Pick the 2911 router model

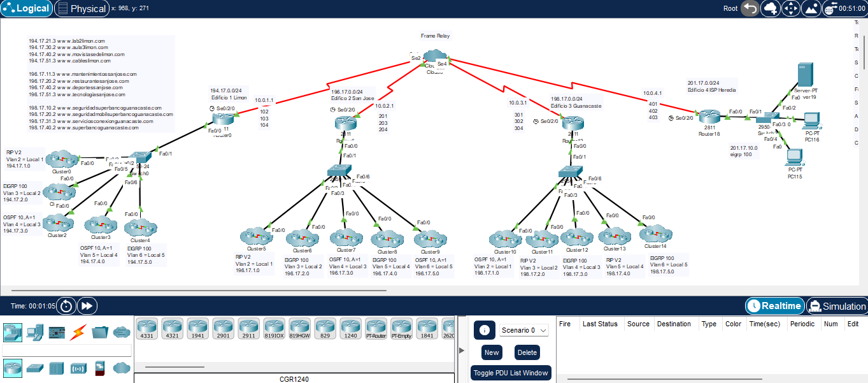(249, 328)
